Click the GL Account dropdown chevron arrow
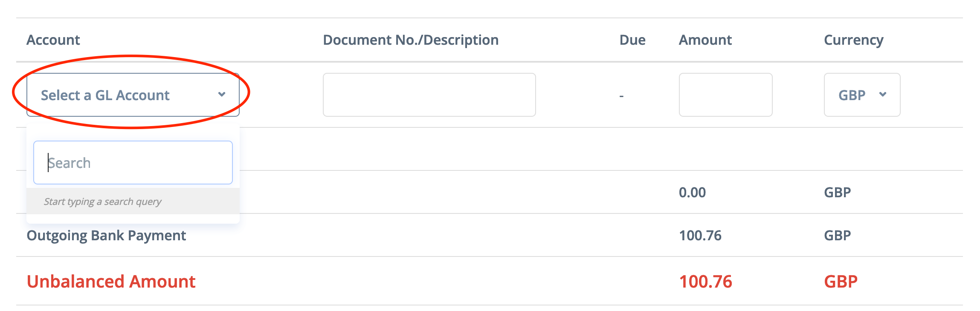This screenshot has height=311, width=980. pyautogui.click(x=222, y=95)
